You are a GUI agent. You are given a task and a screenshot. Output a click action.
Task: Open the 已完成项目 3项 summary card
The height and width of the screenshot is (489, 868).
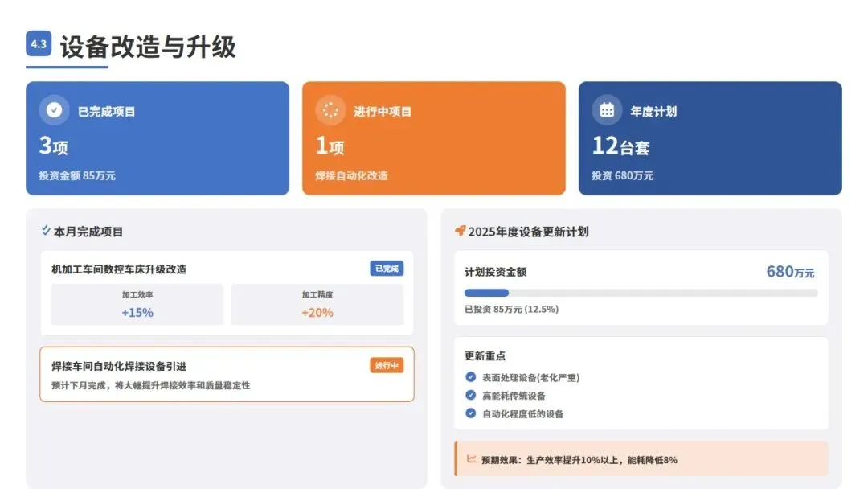pyautogui.click(x=158, y=138)
